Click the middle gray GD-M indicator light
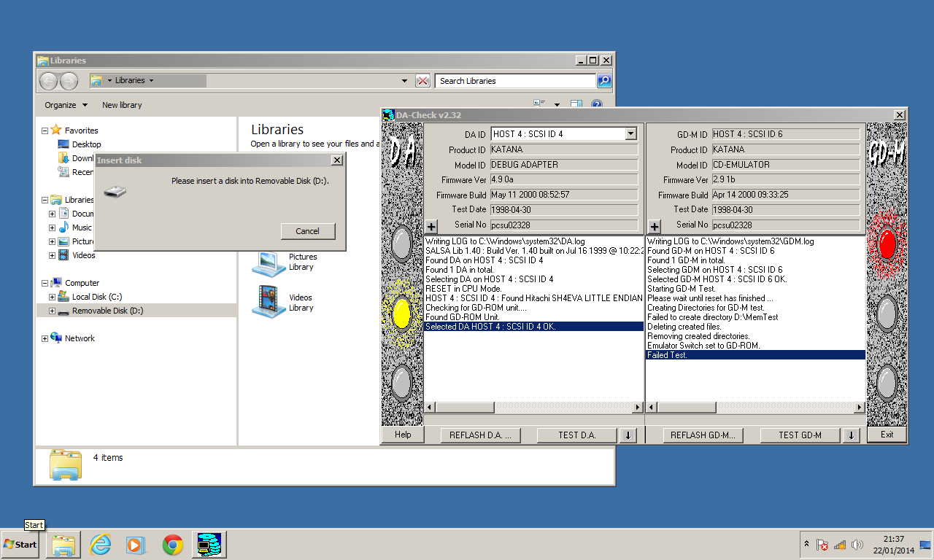Screen dimensions: 934x560 pyautogui.click(x=887, y=314)
